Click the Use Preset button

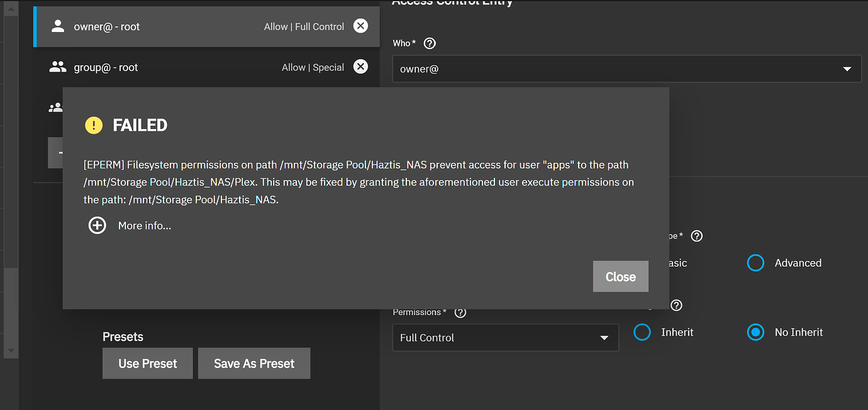pyautogui.click(x=147, y=363)
